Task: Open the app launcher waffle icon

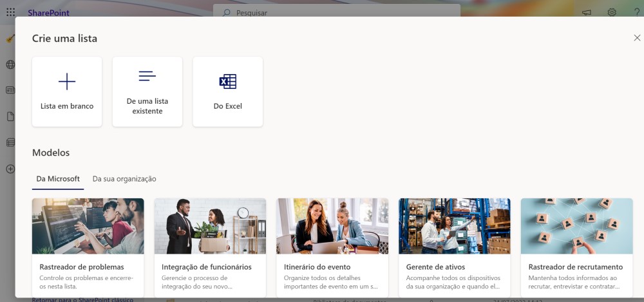Action: click(x=10, y=12)
